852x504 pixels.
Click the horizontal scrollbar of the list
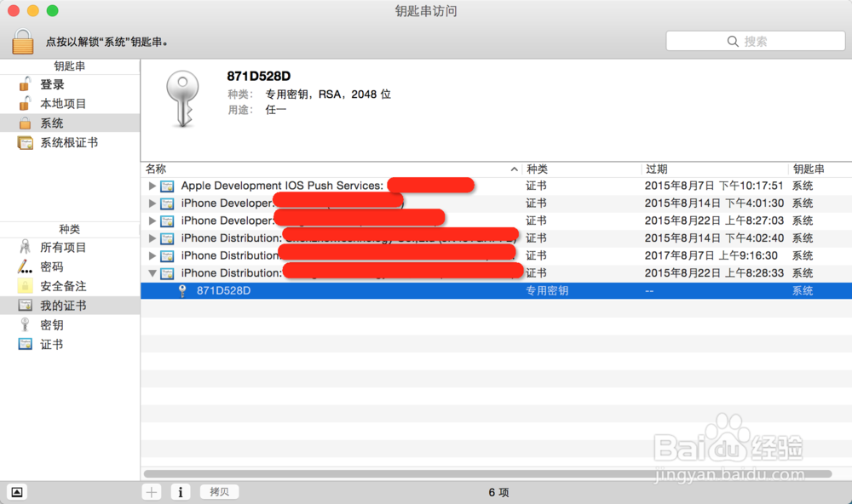tap(487, 474)
